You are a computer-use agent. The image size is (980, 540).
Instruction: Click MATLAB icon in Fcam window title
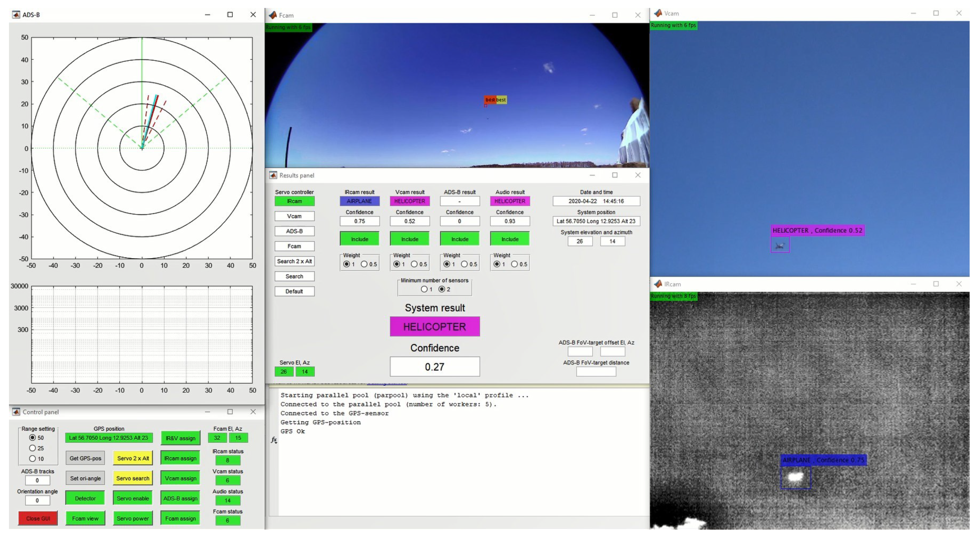click(x=272, y=15)
